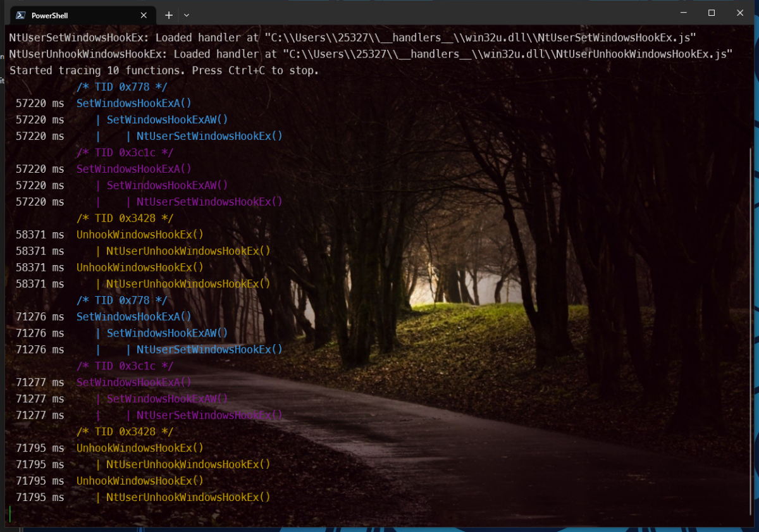This screenshot has width=759, height=532.
Task: Click purple NtUserSetWindowsHookEx() at 57220 ms
Action: tap(209, 202)
